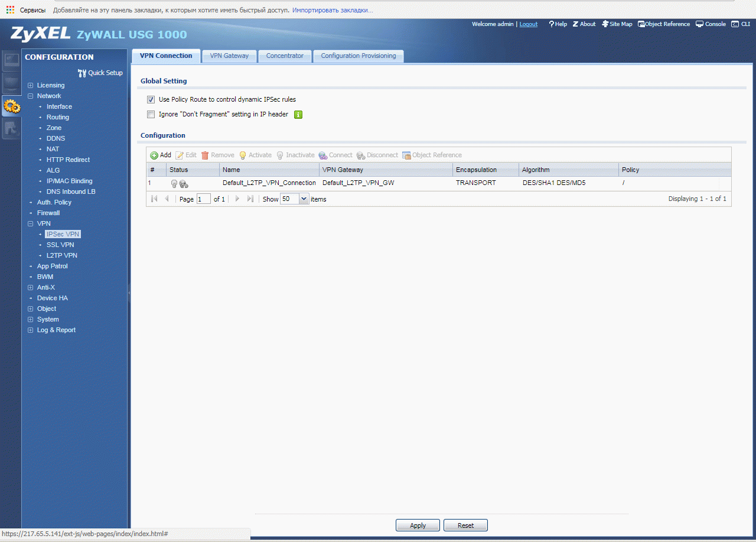Image resolution: width=756 pixels, height=542 pixels.
Task: Click the bulb status icon in row 1
Action: (x=174, y=184)
